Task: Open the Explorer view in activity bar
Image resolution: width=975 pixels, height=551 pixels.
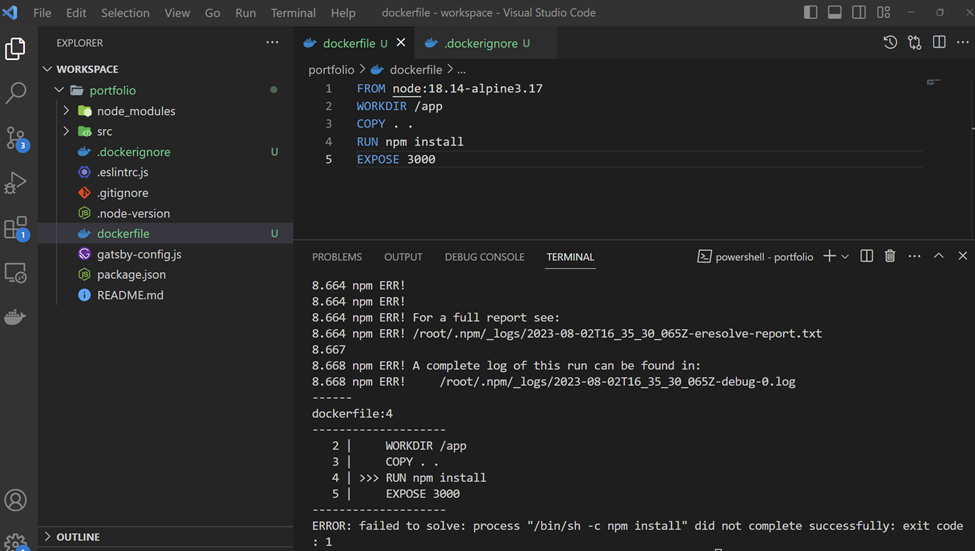Action: click(x=16, y=49)
